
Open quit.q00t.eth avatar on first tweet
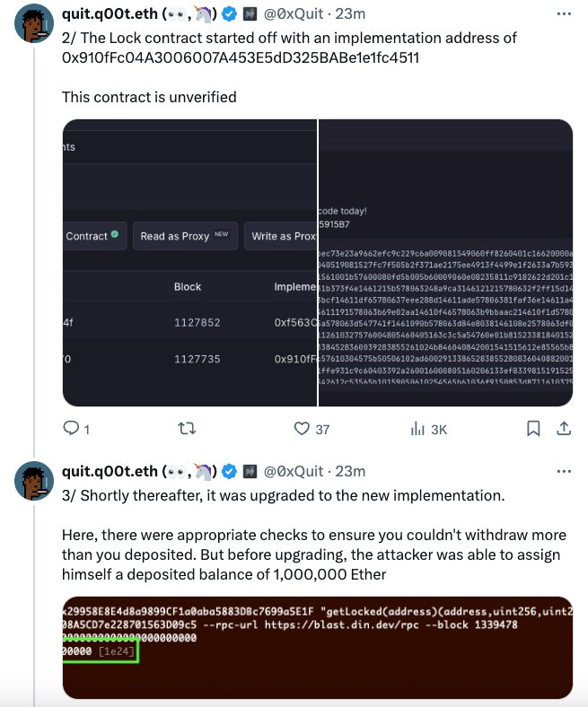[34, 23]
